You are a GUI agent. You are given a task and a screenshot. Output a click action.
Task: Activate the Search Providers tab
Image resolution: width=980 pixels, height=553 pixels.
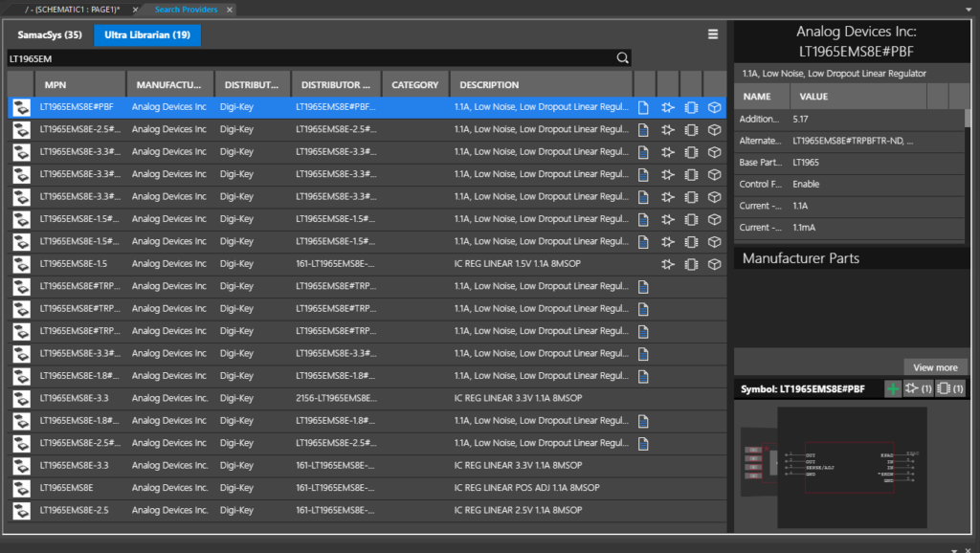(x=187, y=10)
